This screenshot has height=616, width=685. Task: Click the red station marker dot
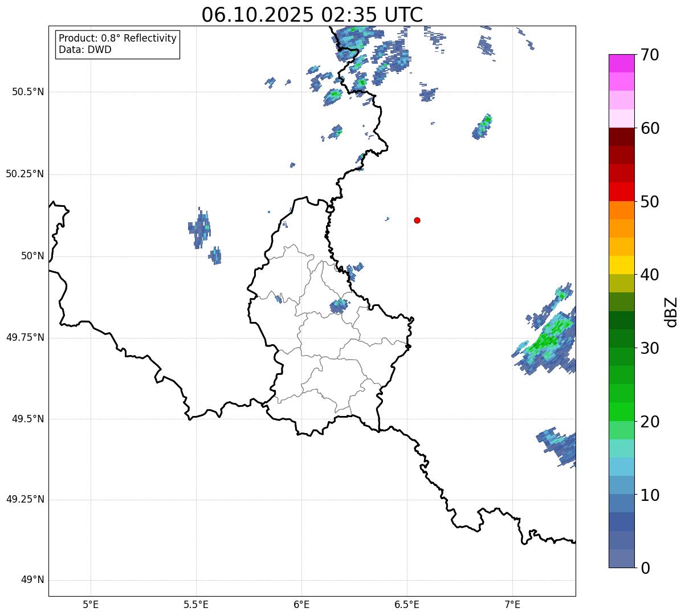point(417,220)
